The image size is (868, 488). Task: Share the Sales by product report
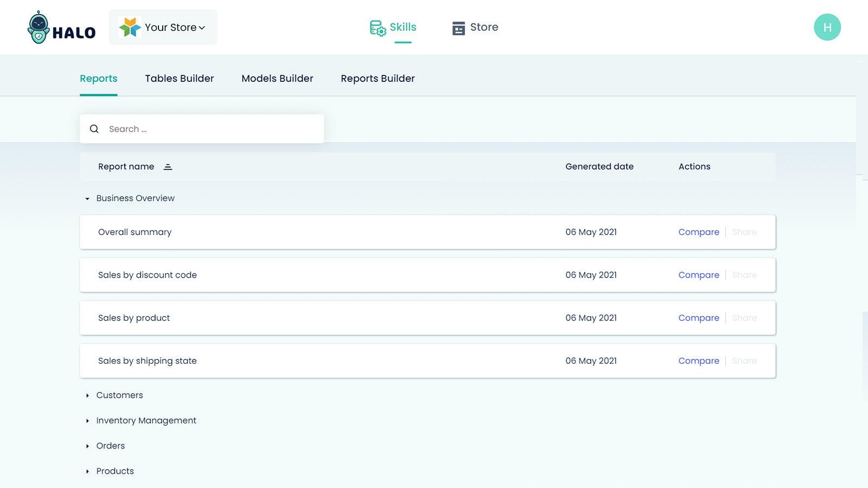click(744, 318)
